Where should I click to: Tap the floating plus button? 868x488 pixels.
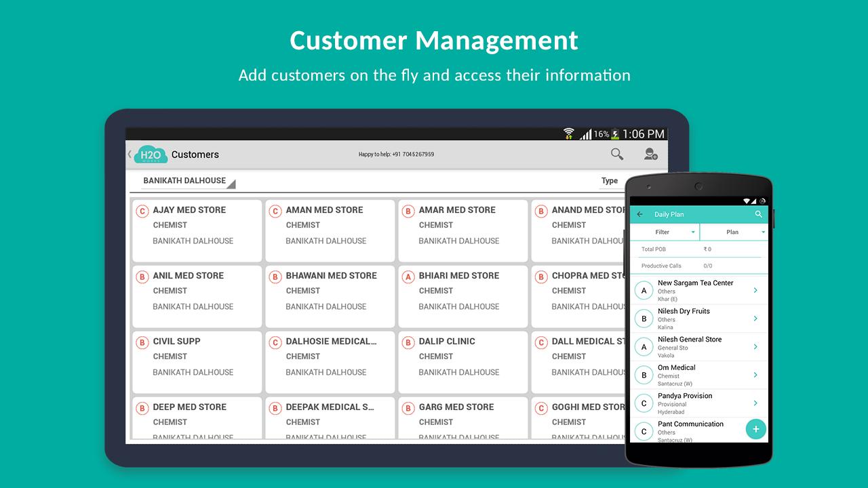755,429
